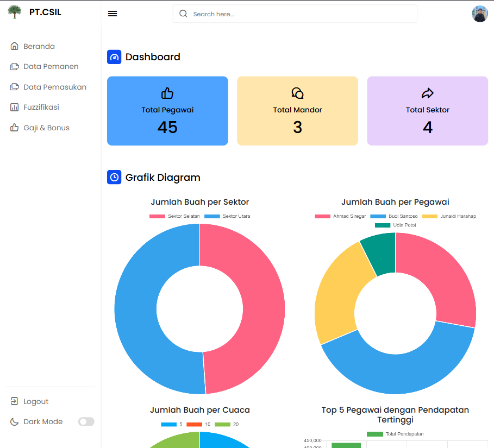Click the value 45 on Total Pegawai
Screen dimensions: 494x448
167,128
